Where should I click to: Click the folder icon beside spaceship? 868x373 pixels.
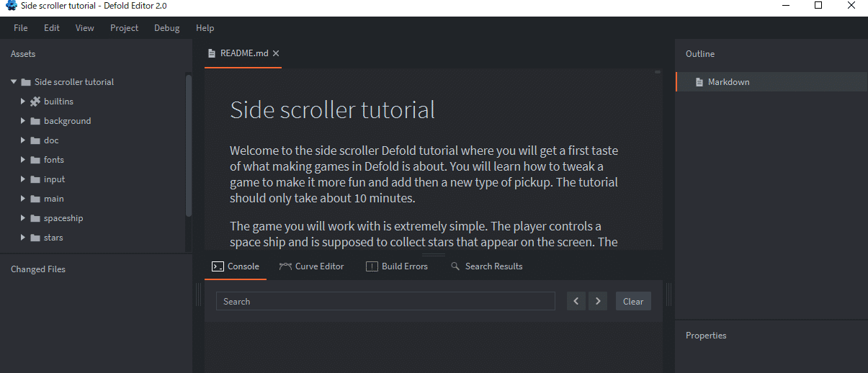(35, 218)
